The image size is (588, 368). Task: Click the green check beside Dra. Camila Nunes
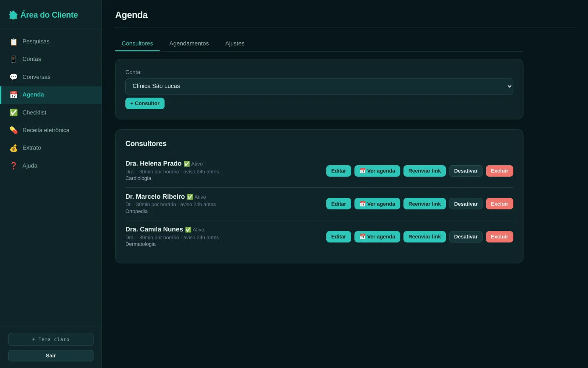188,230
